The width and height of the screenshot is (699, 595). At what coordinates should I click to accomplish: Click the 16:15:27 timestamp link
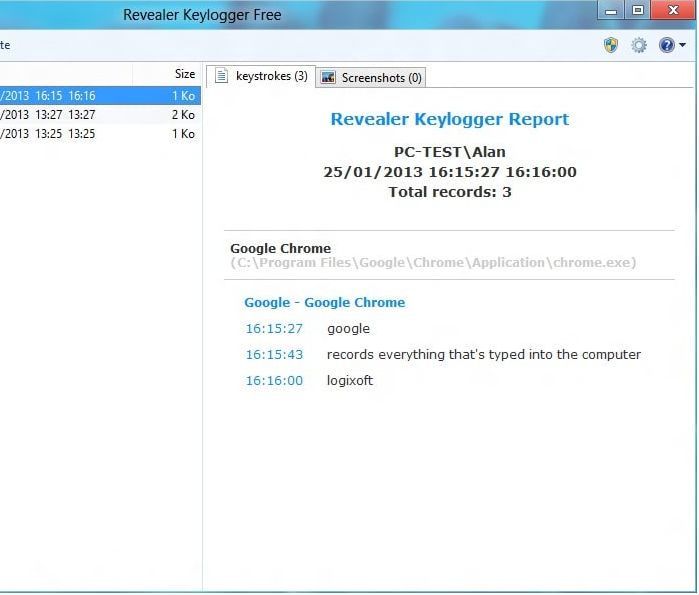click(x=274, y=329)
